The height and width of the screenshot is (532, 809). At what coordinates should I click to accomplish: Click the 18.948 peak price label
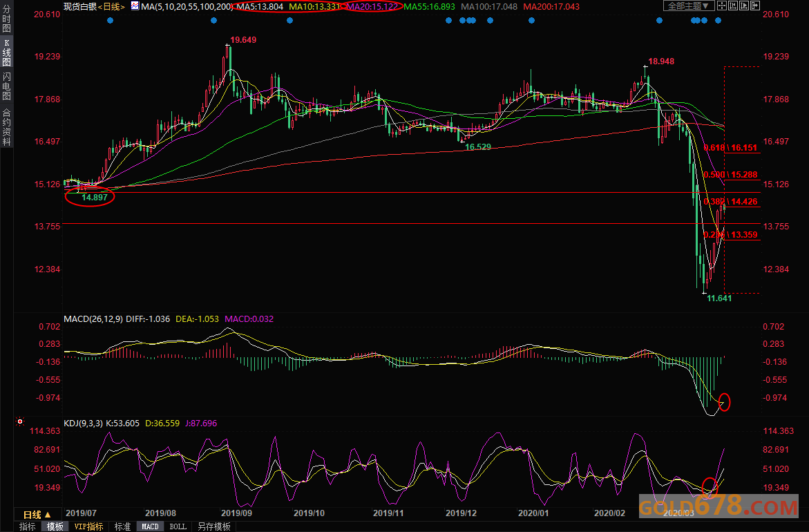pyautogui.click(x=661, y=61)
